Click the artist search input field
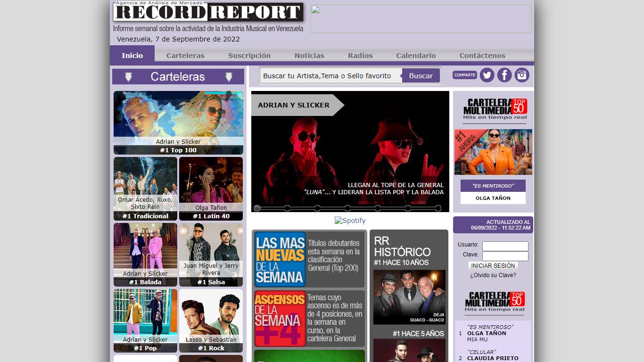 [x=331, y=75]
